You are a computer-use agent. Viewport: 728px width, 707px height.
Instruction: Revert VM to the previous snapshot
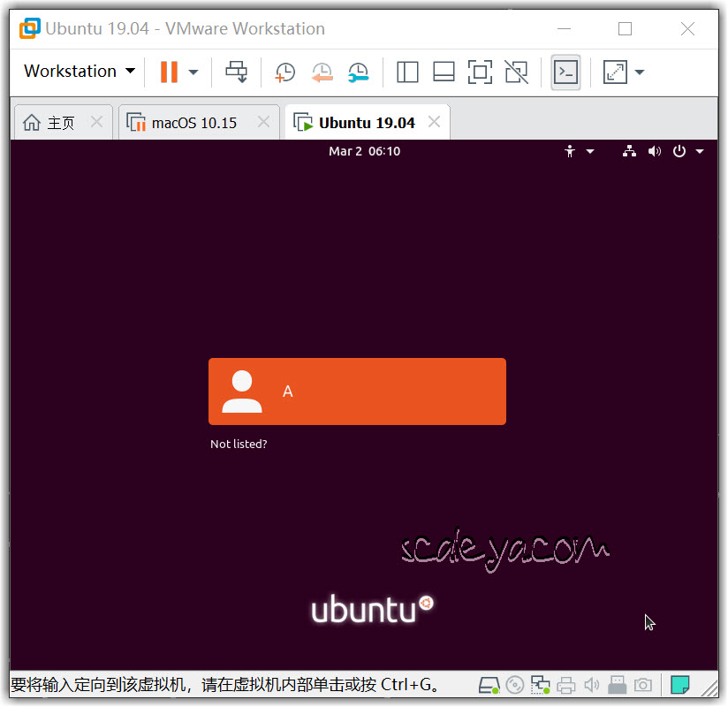pos(322,72)
